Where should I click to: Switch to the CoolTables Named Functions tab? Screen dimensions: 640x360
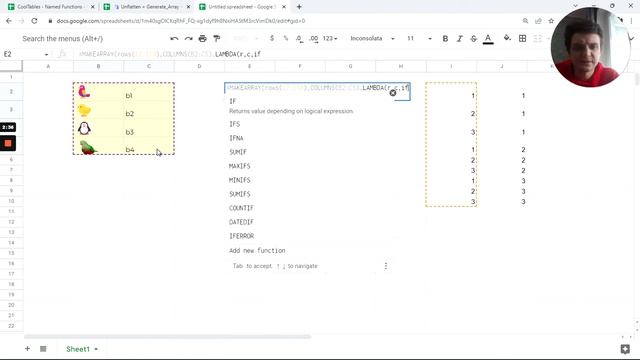(x=51, y=7)
